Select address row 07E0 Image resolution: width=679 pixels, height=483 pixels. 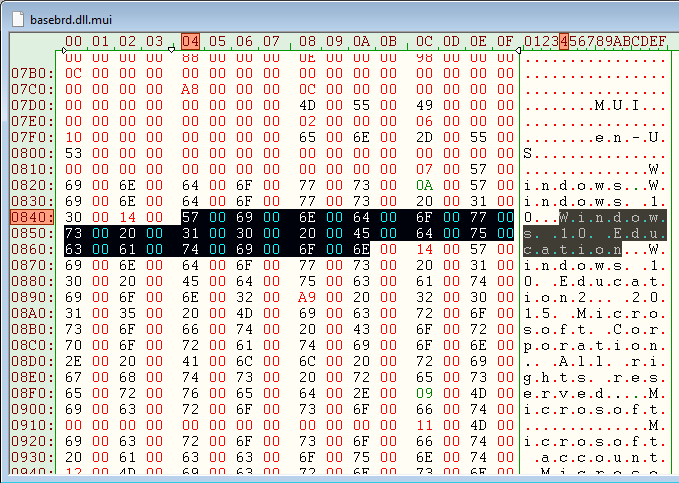(32, 121)
